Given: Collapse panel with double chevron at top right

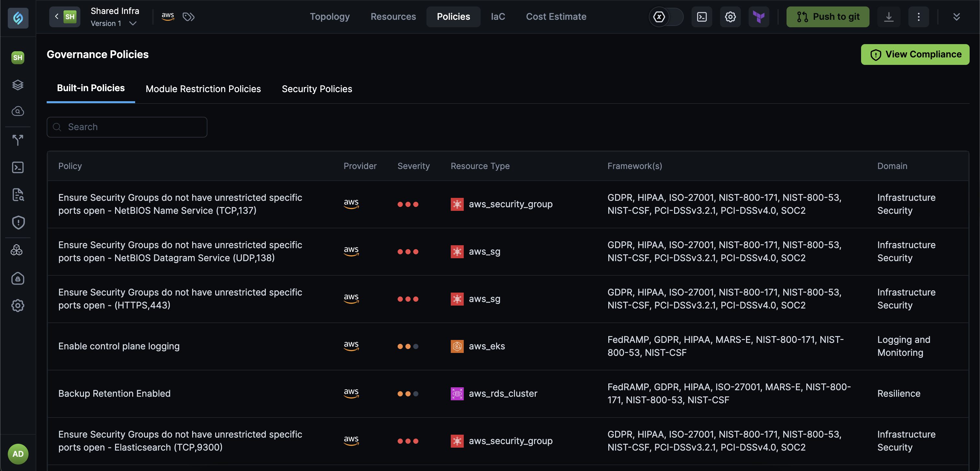Looking at the screenshot, I should pos(956,17).
